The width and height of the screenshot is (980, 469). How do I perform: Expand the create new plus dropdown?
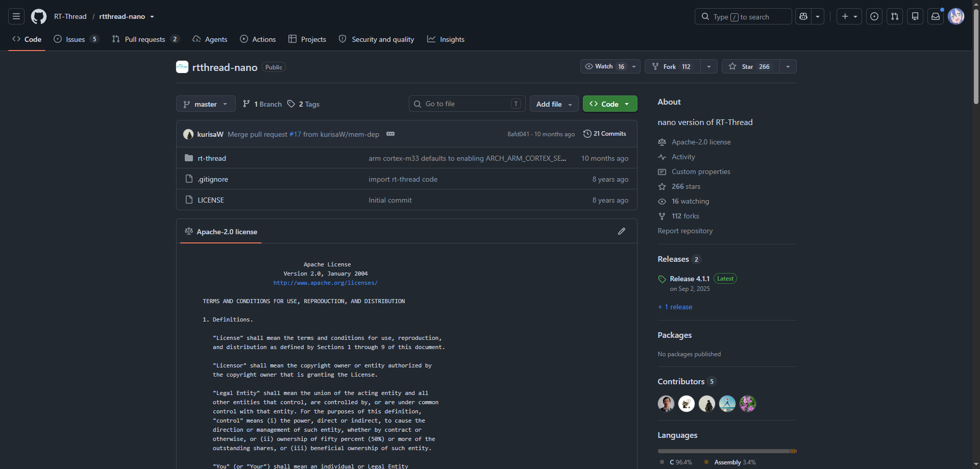coord(849,16)
